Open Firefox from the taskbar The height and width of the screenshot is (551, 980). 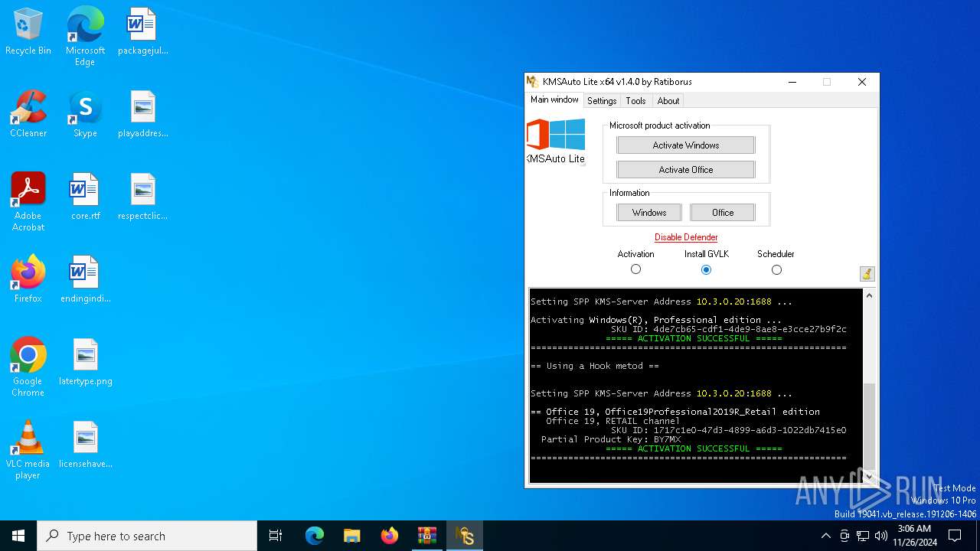tap(390, 536)
